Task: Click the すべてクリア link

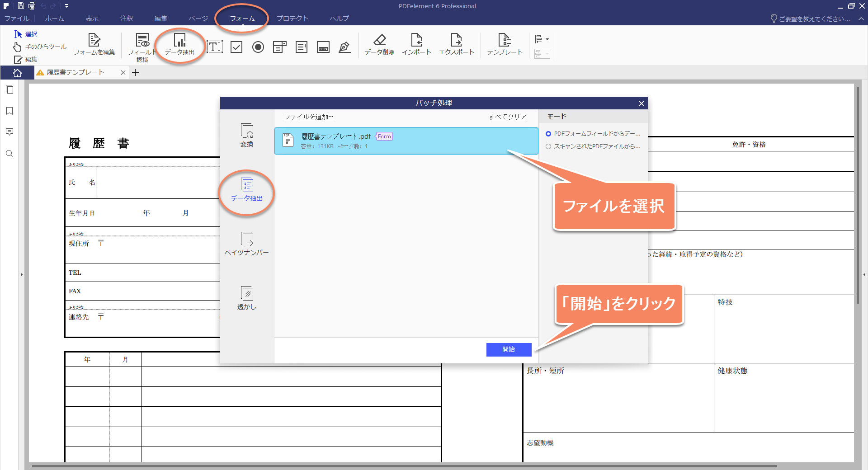Action: [507, 117]
